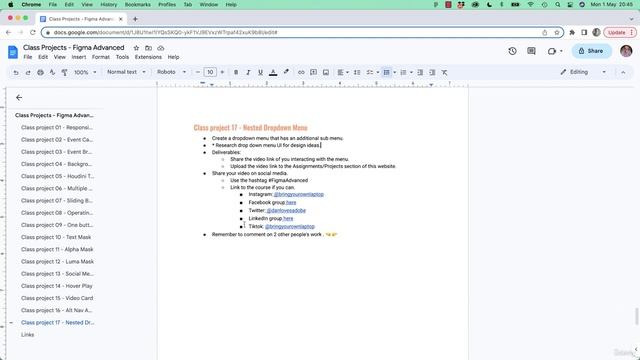
Task: Open the Format menu
Action: pyautogui.click(x=101, y=57)
